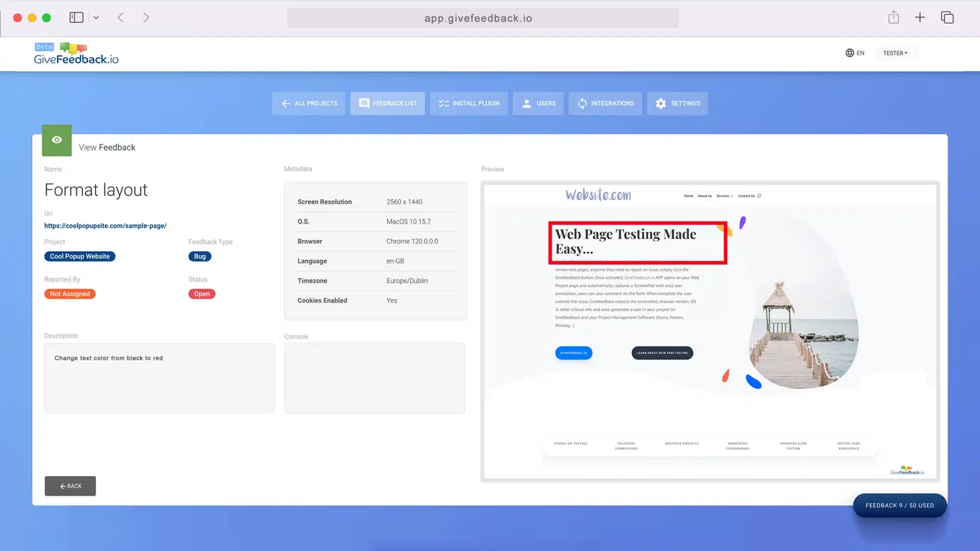Click the MacOS 10.15.7 value
980x551 pixels.
click(x=408, y=221)
